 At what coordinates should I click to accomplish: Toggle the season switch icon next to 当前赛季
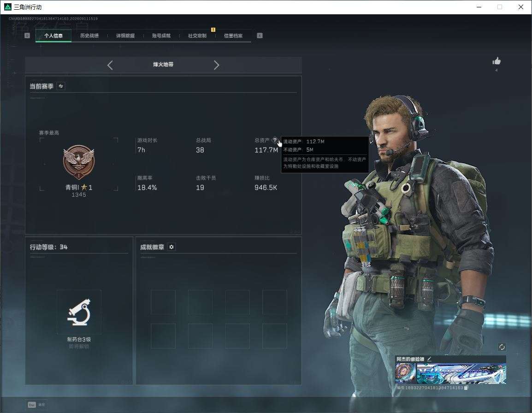[x=61, y=86]
